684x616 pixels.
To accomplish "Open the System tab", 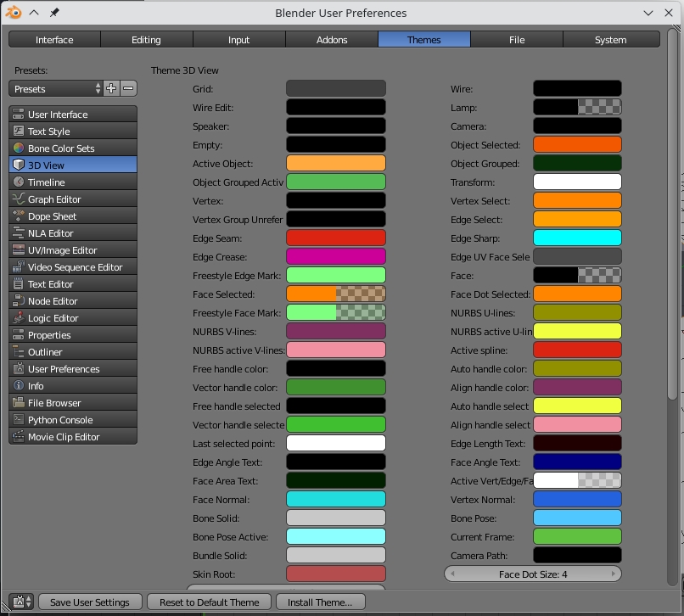I will pos(610,40).
